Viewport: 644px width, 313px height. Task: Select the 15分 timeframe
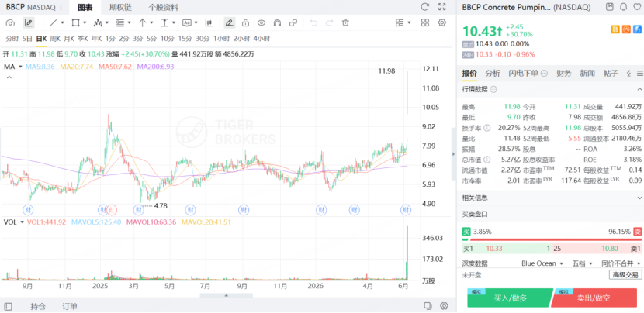pyautogui.click(x=185, y=39)
